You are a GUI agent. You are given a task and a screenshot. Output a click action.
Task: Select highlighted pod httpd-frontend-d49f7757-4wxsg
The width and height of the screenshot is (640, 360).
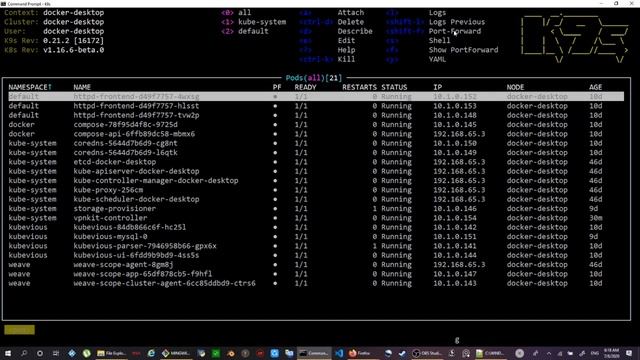[x=316, y=97]
